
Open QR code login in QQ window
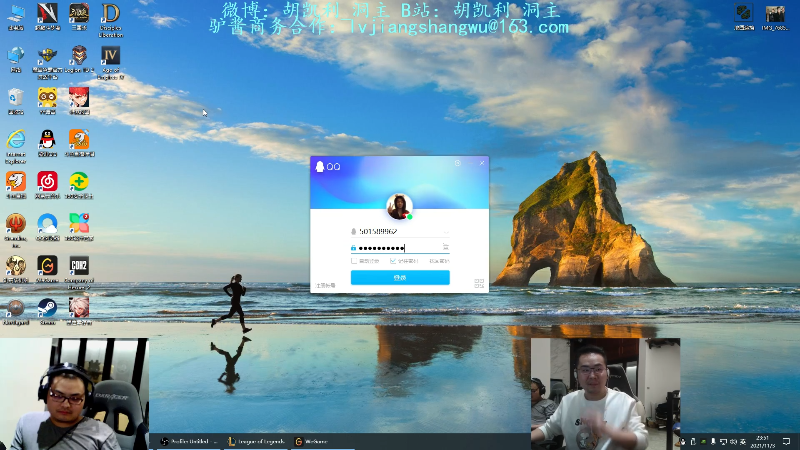[479, 284]
